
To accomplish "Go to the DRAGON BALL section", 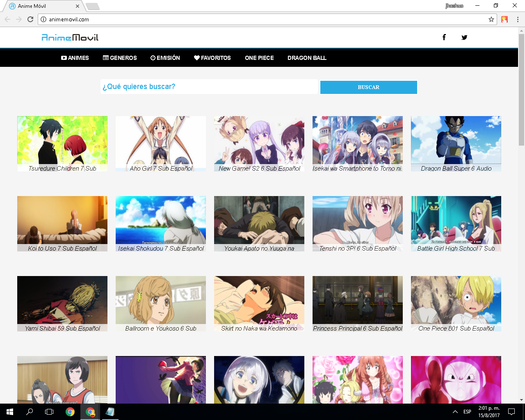I will tap(307, 58).
